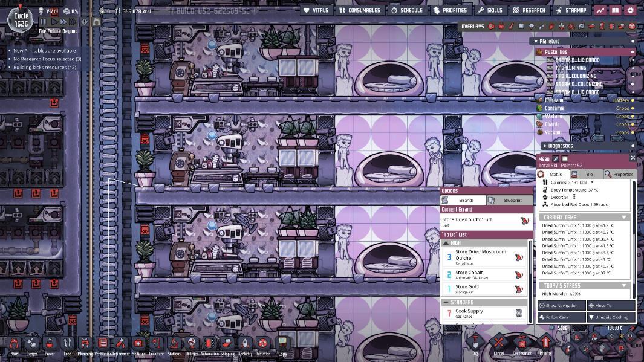This screenshot has height=362, width=644.
Task: Select the RAD B_MINING rocket
Action: 571,68
